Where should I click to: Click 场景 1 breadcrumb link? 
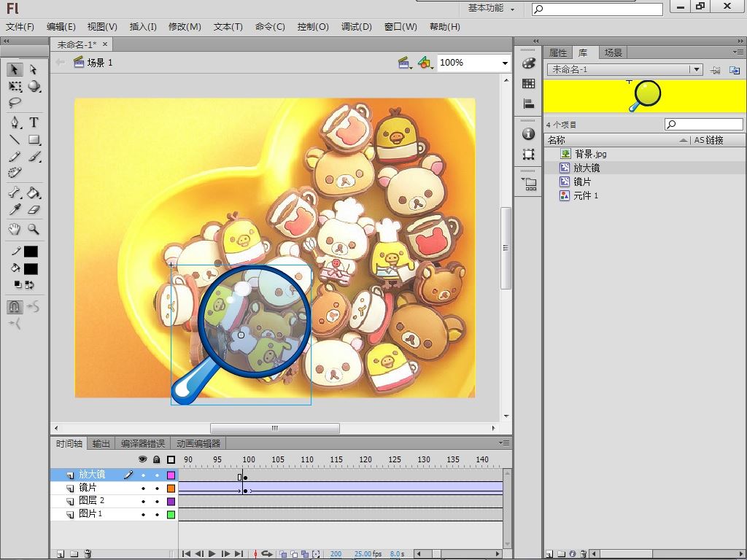point(100,63)
